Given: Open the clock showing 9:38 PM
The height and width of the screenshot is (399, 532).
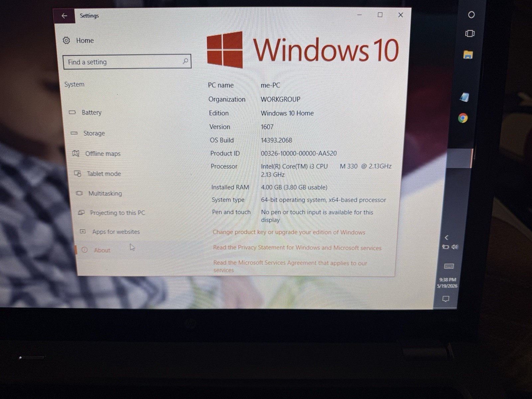Looking at the screenshot, I should coord(447,283).
